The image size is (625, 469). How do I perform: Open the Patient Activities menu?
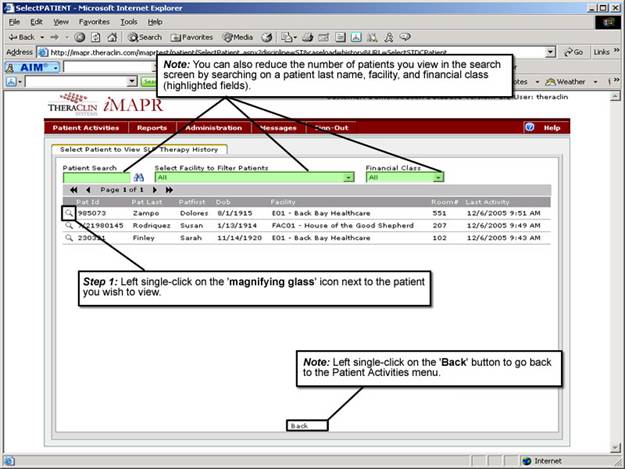tap(86, 128)
